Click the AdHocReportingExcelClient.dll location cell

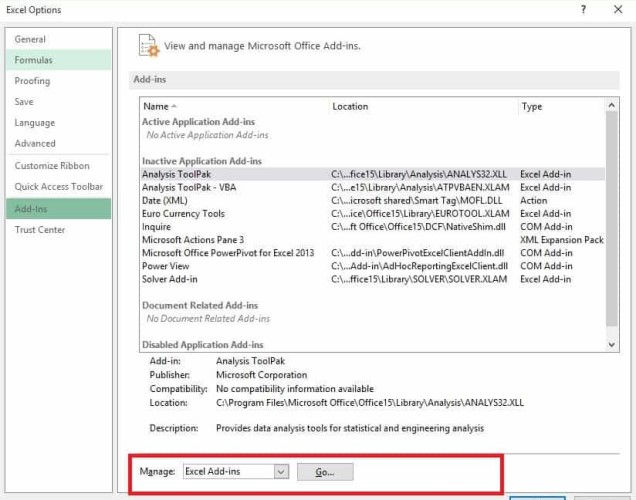pyautogui.click(x=419, y=266)
